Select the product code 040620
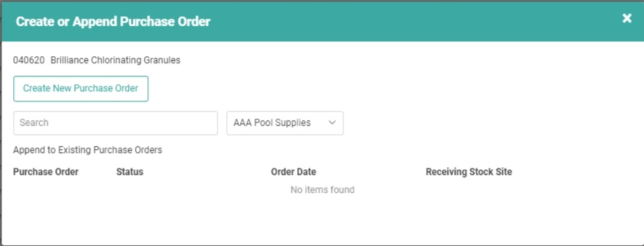Screen dimensions: 644x246 tap(28, 60)
